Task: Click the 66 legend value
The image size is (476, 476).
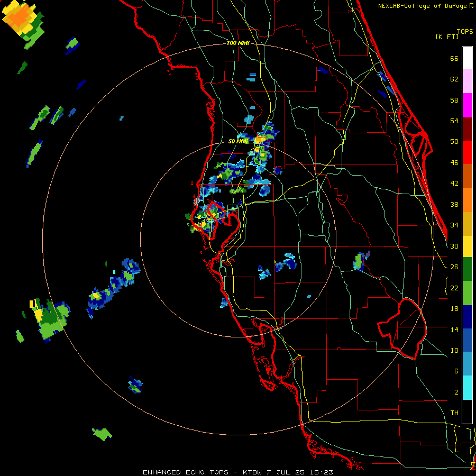Action: click(454, 59)
